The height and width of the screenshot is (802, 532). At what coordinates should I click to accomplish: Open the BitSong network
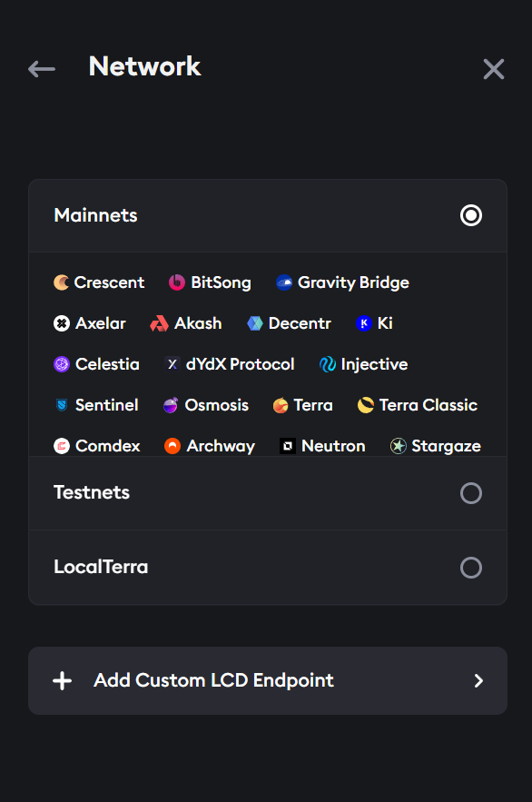pyautogui.click(x=211, y=282)
